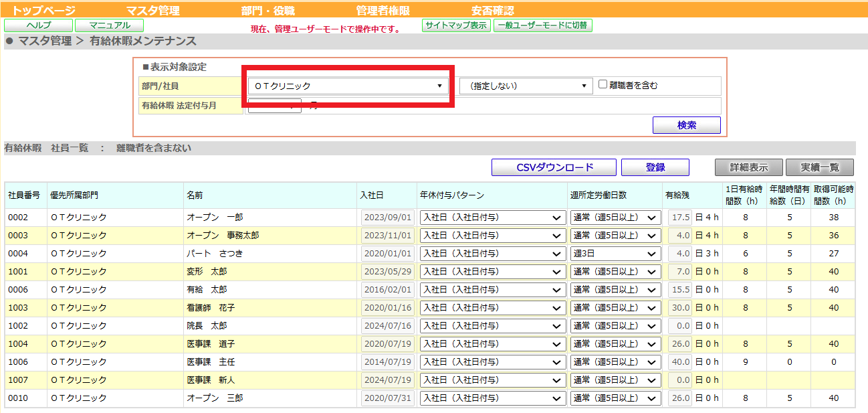The image size is (868, 413).
Task: Click the 有給残 field showing 15.5
Action: coord(680,290)
